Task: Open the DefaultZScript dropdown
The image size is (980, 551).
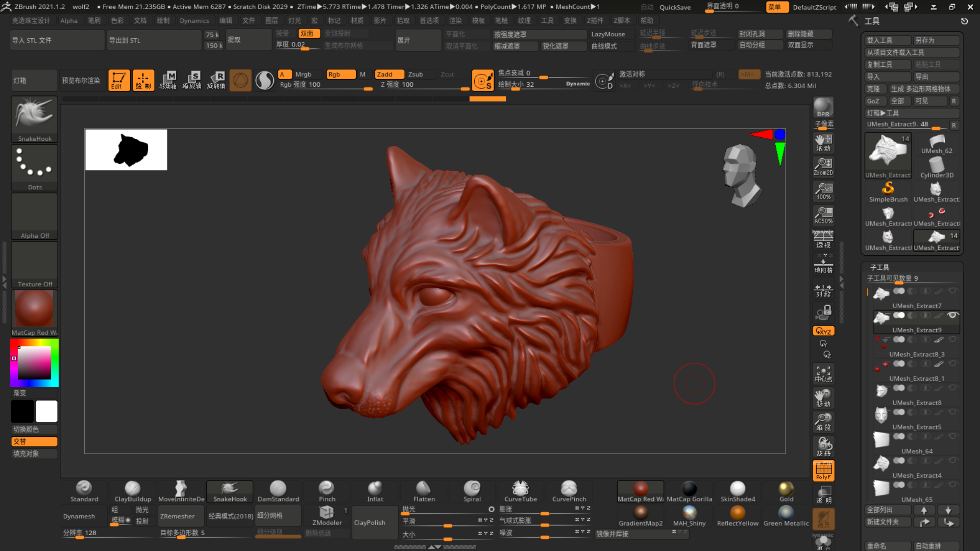Action: coord(815,7)
